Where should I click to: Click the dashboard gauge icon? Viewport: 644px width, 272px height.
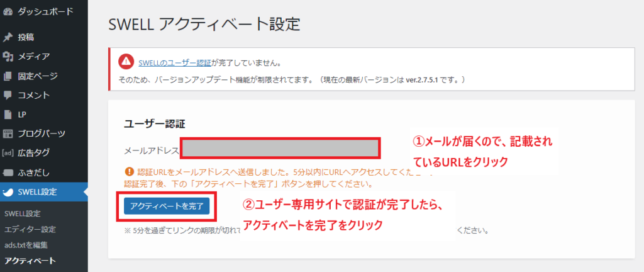click(8, 11)
